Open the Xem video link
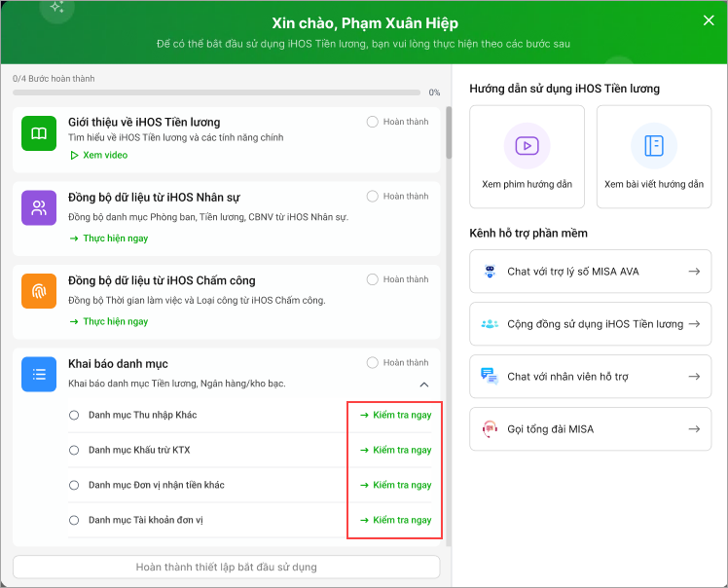Image resolution: width=728 pixels, height=588 pixels. (99, 155)
